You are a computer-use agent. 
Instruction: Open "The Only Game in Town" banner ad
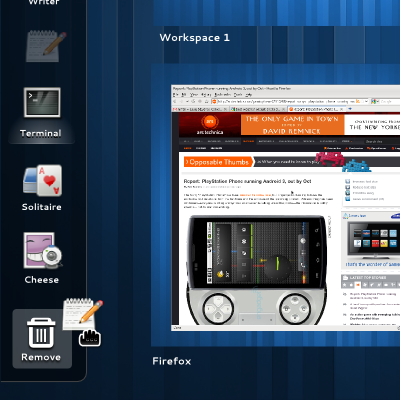(292, 124)
